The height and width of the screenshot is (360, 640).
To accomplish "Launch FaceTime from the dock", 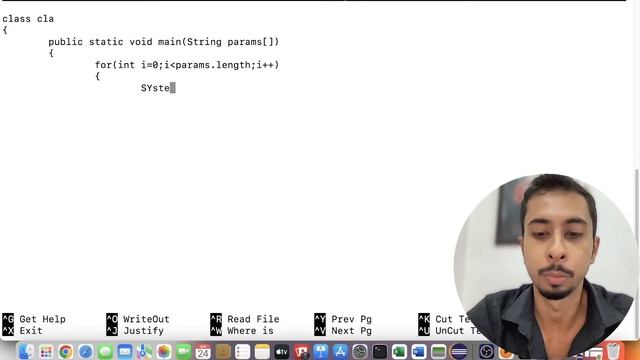I will point(184,351).
